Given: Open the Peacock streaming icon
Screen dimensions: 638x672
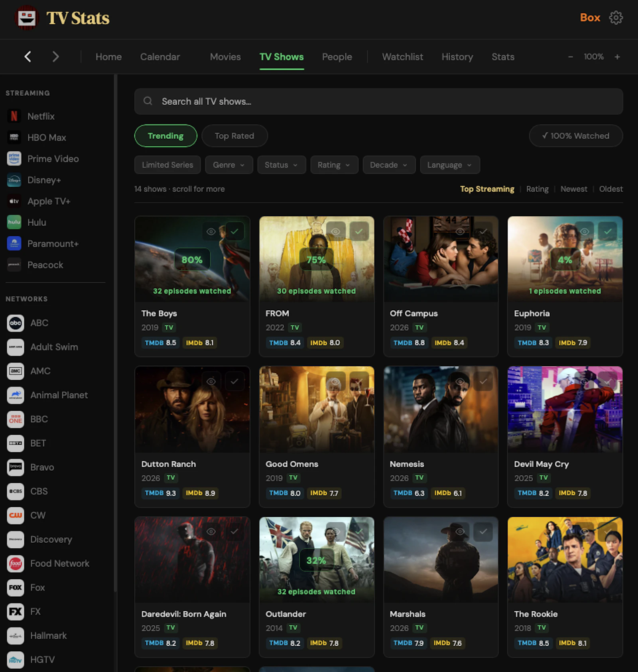Looking at the screenshot, I should coord(14,264).
